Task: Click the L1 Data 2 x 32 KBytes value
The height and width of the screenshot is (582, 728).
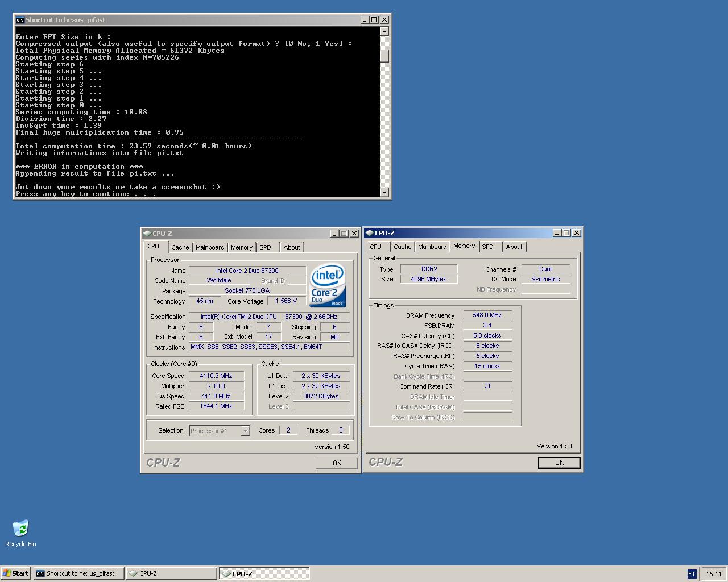Action: (x=321, y=376)
